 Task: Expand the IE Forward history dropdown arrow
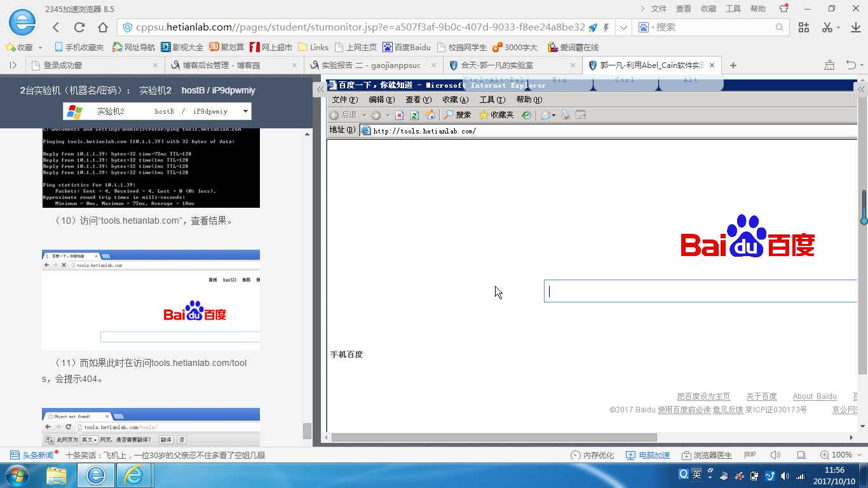coord(386,115)
